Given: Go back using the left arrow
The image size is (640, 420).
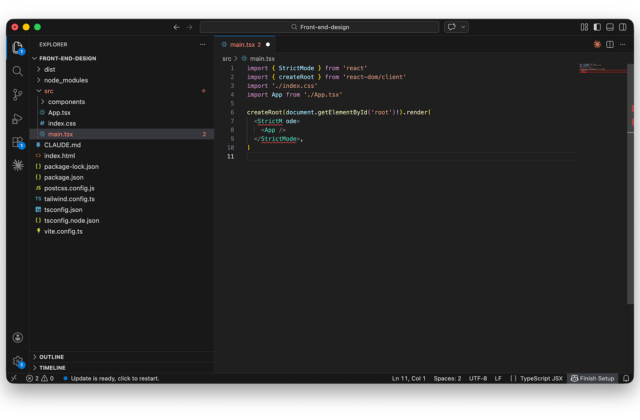Looking at the screenshot, I should coord(176,27).
